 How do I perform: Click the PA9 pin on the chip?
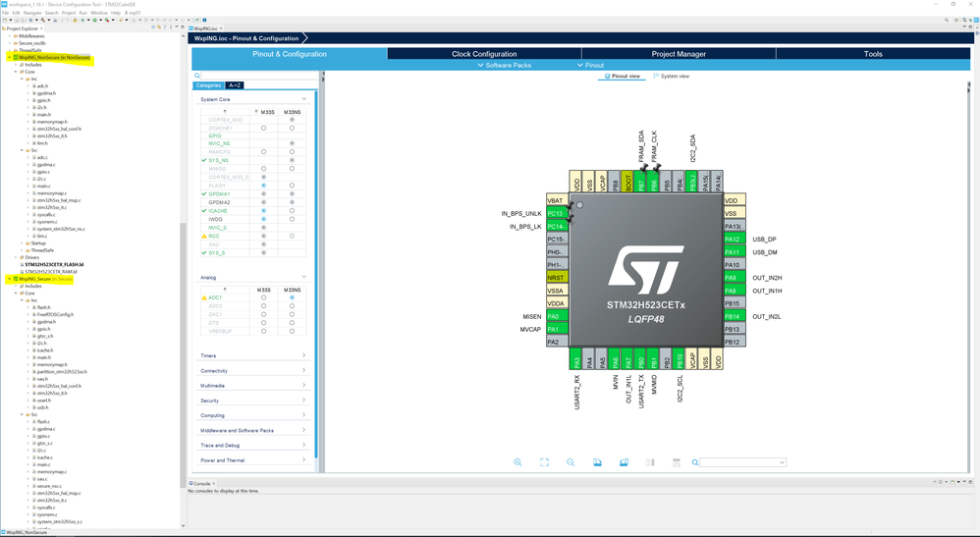click(735, 278)
